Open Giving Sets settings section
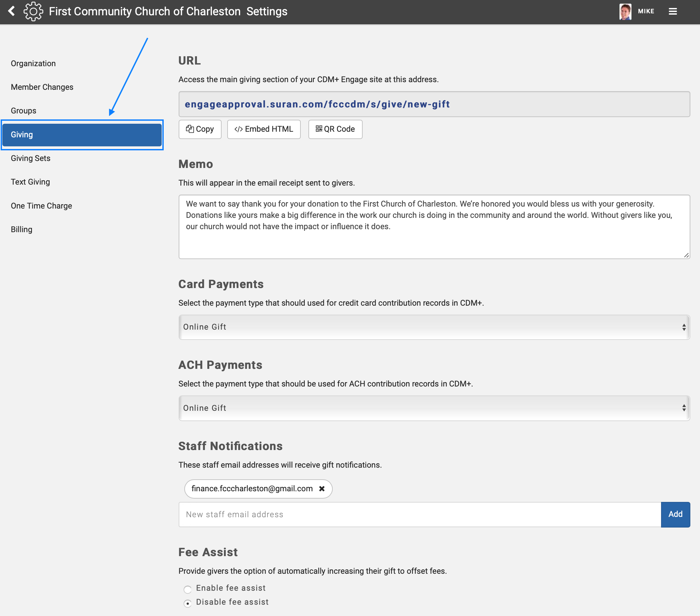The width and height of the screenshot is (700, 616). 31,158
